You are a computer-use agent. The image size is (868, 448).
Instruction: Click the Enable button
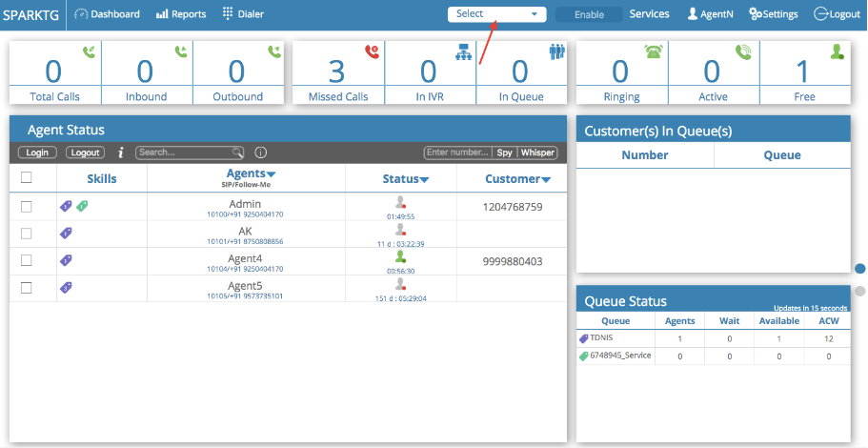point(589,15)
